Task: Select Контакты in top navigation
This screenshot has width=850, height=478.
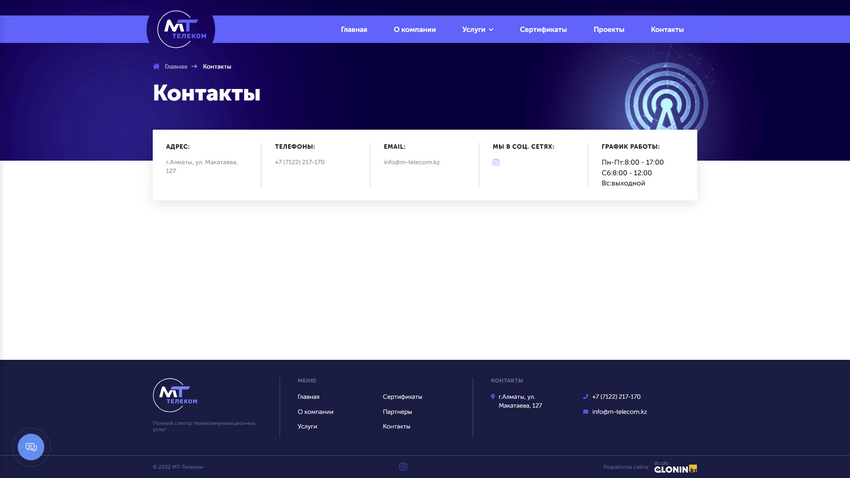Action: tap(667, 30)
